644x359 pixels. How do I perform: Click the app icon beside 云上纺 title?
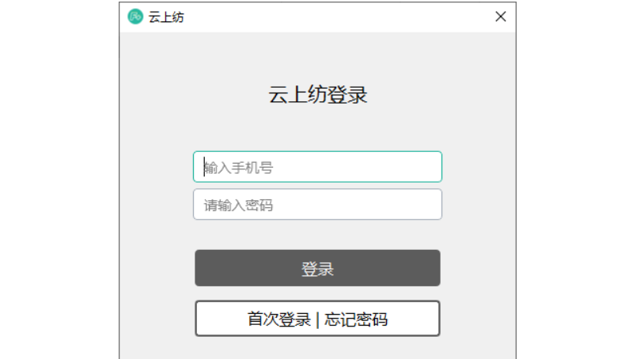[x=135, y=17]
